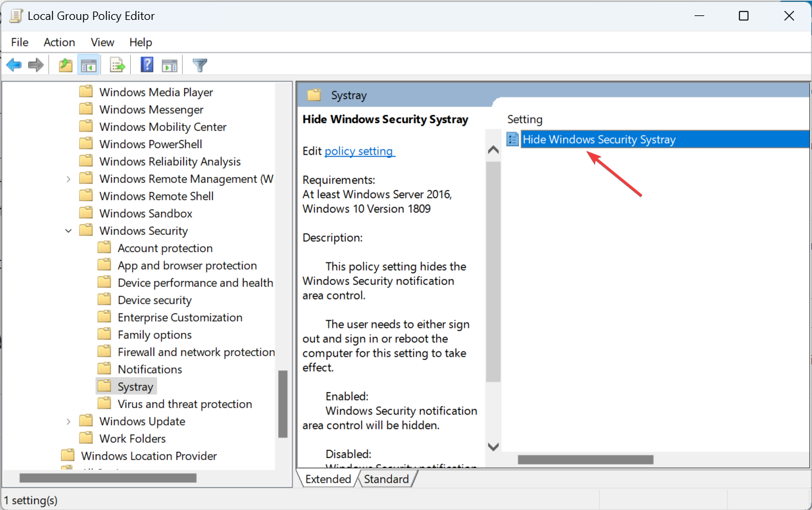Image resolution: width=812 pixels, height=510 pixels.
Task: Click the Back arrow toolbar icon
Action: pyautogui.click(x=14, y=65)
